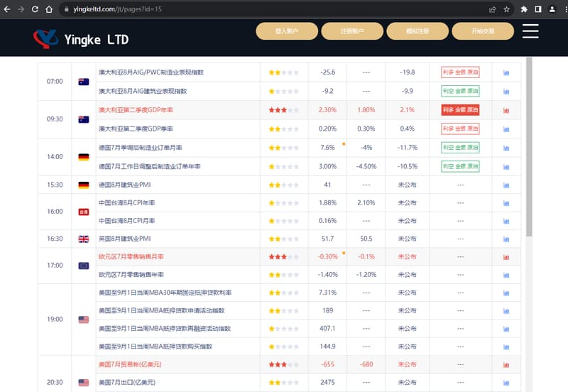Select 欧元区7月零售销售月率 indicator name
Image resolution: width=568 pixels, height=392 pixels.
(x=131, y=256)
